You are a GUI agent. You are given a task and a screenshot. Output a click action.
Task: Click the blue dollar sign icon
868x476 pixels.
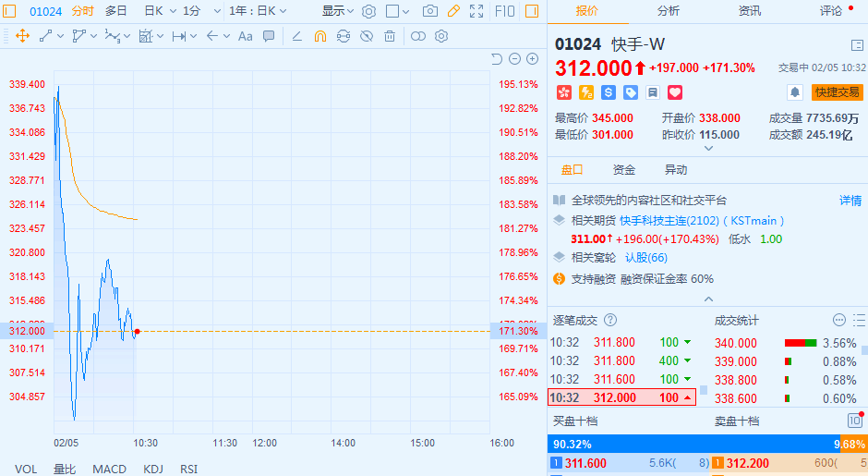pos(609,92)
